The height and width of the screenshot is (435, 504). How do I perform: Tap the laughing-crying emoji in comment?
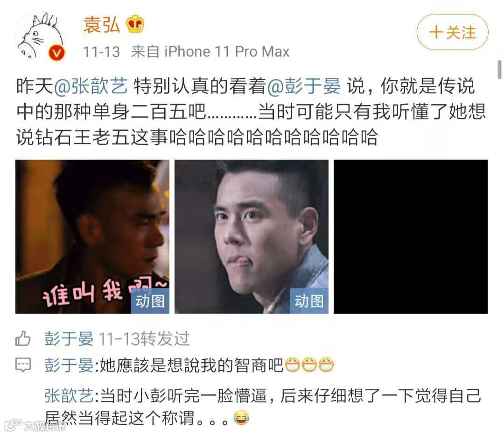click(x=241, y=418)
